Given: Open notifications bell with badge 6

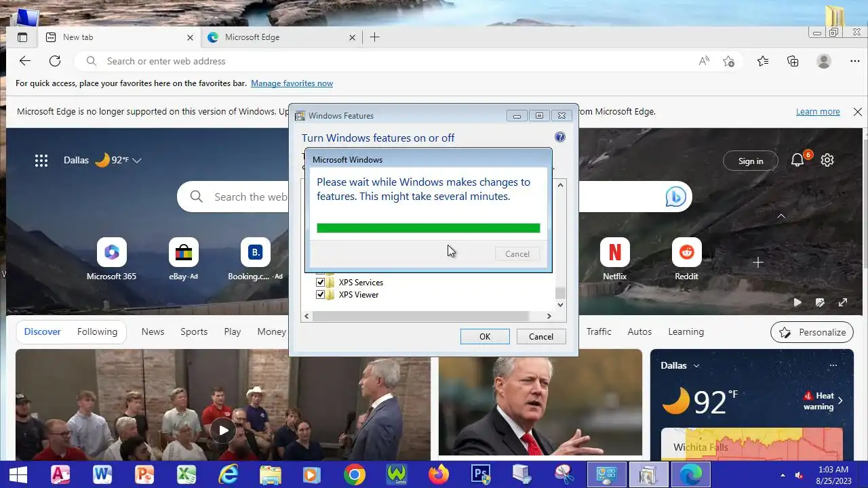Looking at the screenshot, I should click(797, 161).
